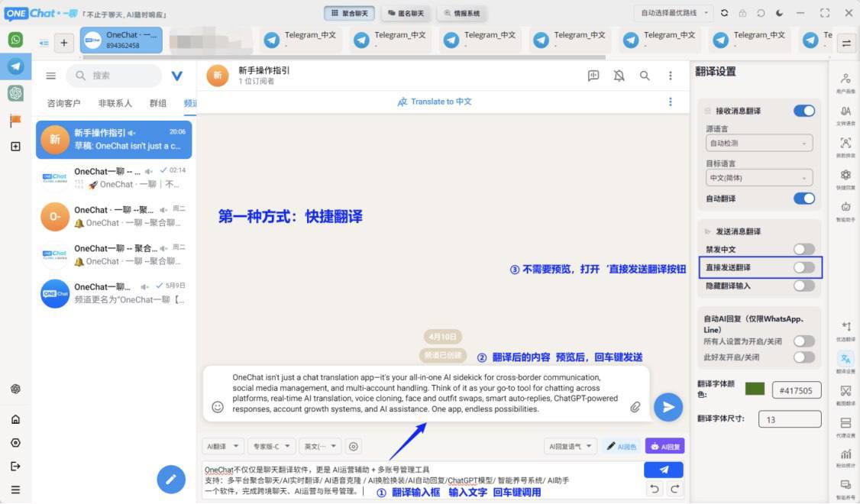Click the notification bell-off icon in chat header
The height and width of the screenshot is (504, 860).
619,76
